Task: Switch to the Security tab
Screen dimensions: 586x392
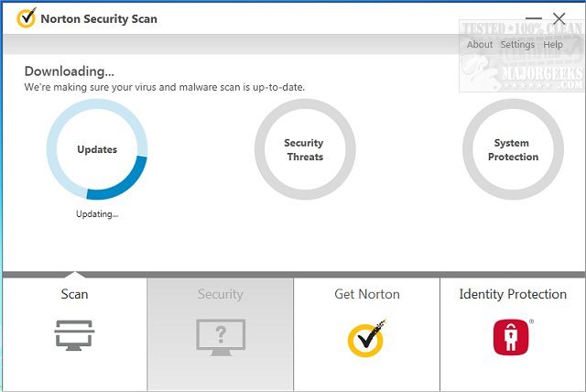Action: click(x=221, y=295)
